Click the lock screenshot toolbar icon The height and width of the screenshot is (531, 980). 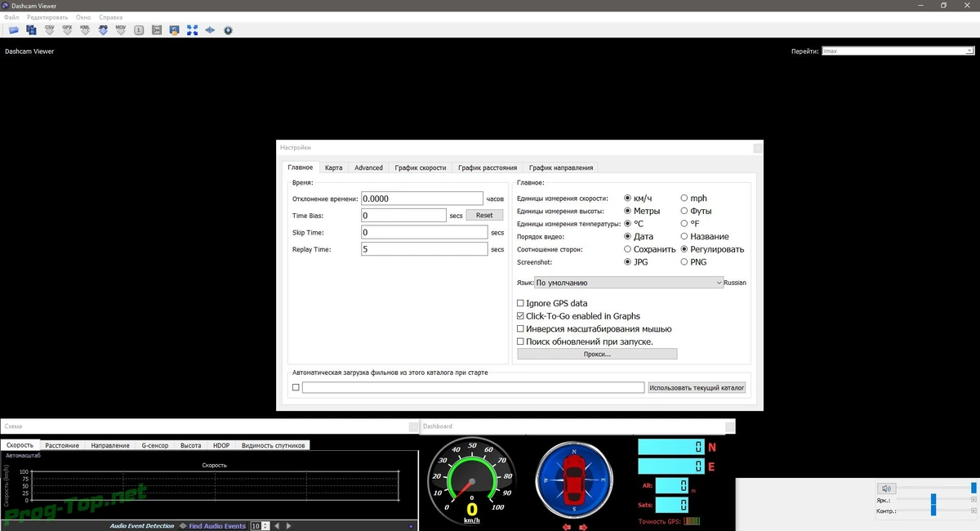pyautogui.click(x=175, y=30)
